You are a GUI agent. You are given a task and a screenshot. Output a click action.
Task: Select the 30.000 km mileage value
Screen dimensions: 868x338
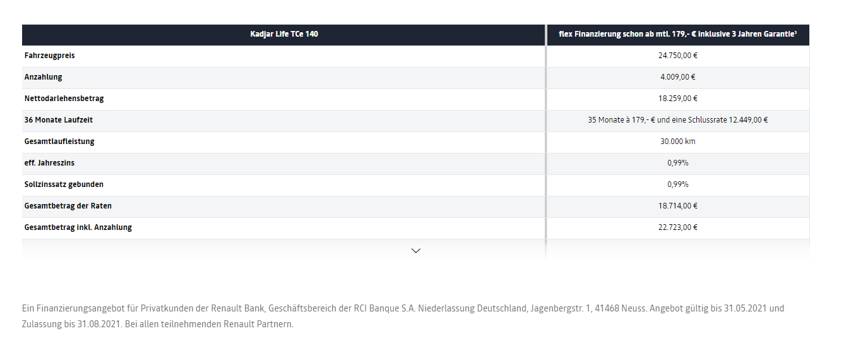click(x=677, y=142)
